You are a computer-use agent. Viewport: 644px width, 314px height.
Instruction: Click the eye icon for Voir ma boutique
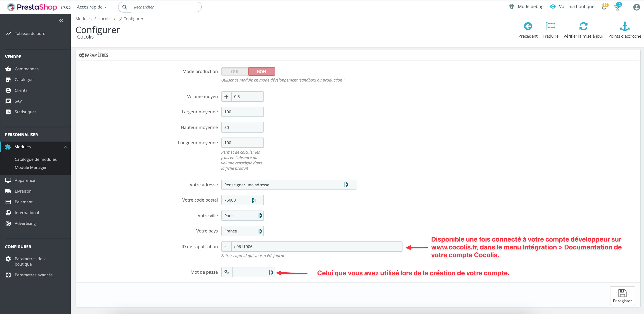553,6
